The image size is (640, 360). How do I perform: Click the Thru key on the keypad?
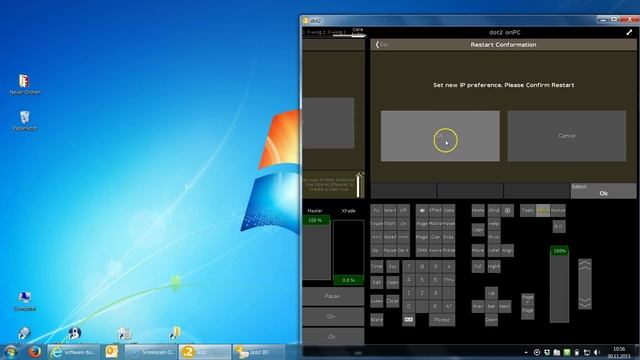[x=449, y=280]
